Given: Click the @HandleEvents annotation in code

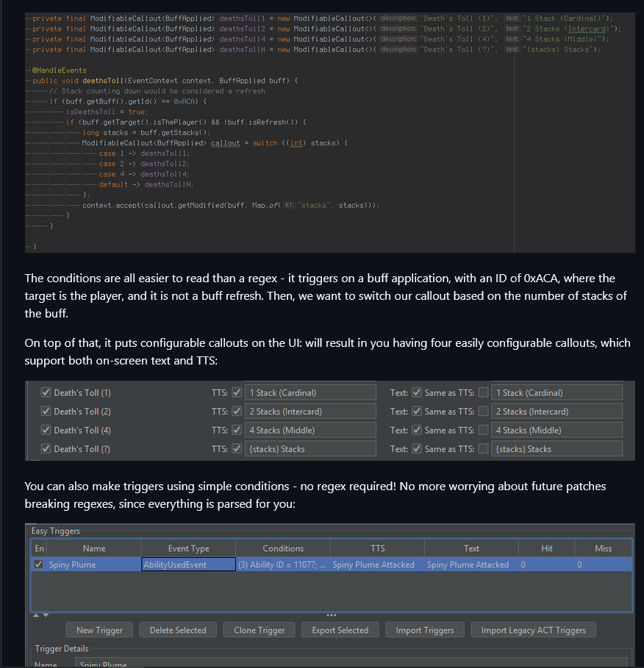Looking at the screenshot, I should [x=60, y=71].
